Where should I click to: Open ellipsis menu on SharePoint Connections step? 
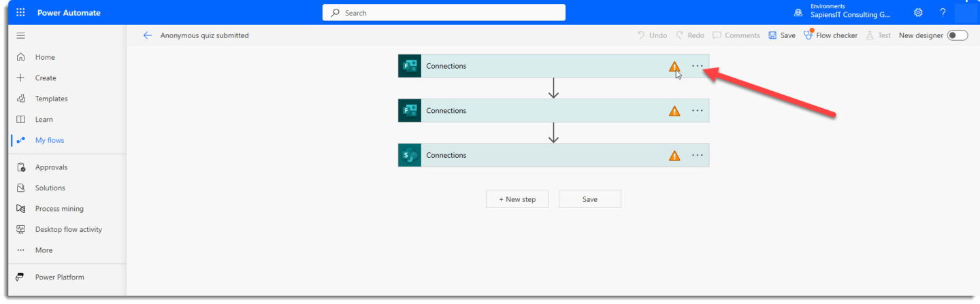point(697,155)
